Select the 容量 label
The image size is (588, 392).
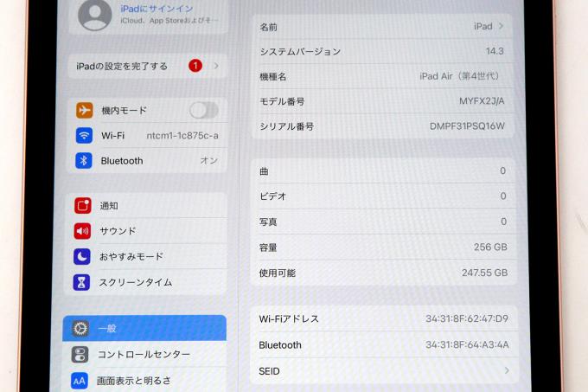[268, 247]
